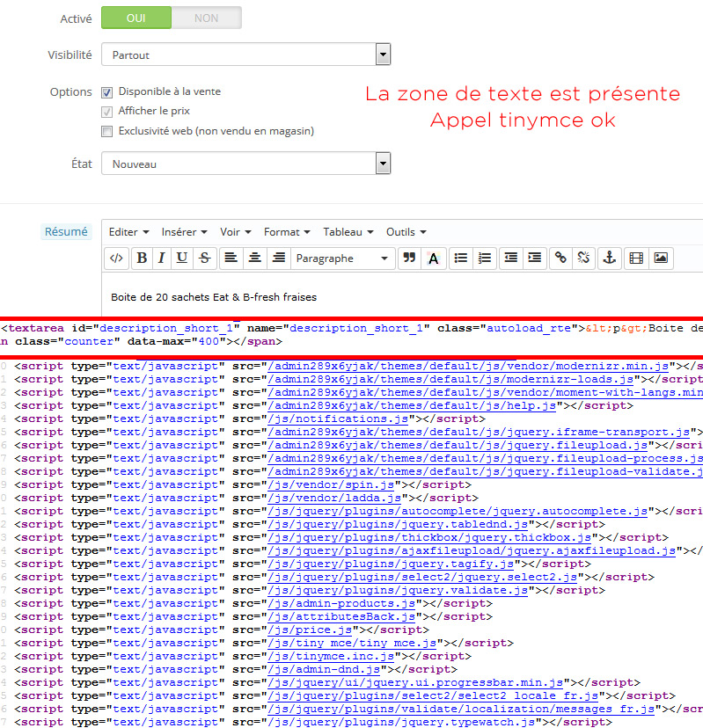
Task: Open the /js/tinymce.inc.js link
Action: (331, 656)
